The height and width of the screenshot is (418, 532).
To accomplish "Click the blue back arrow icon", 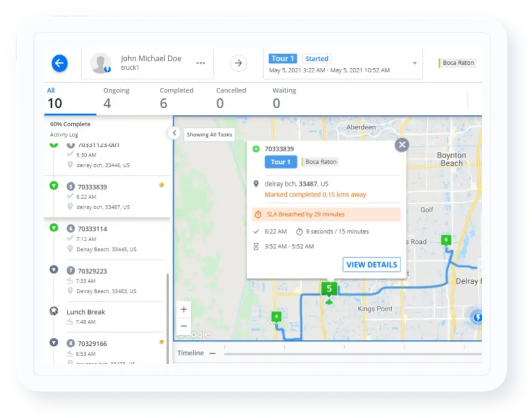I will [x=59, y=63].
